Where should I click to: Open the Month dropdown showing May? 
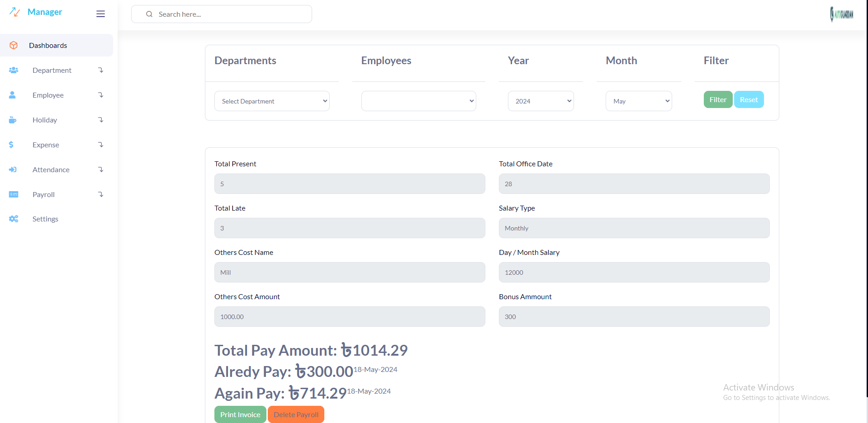pyautogui.click(x=638, y=101)
